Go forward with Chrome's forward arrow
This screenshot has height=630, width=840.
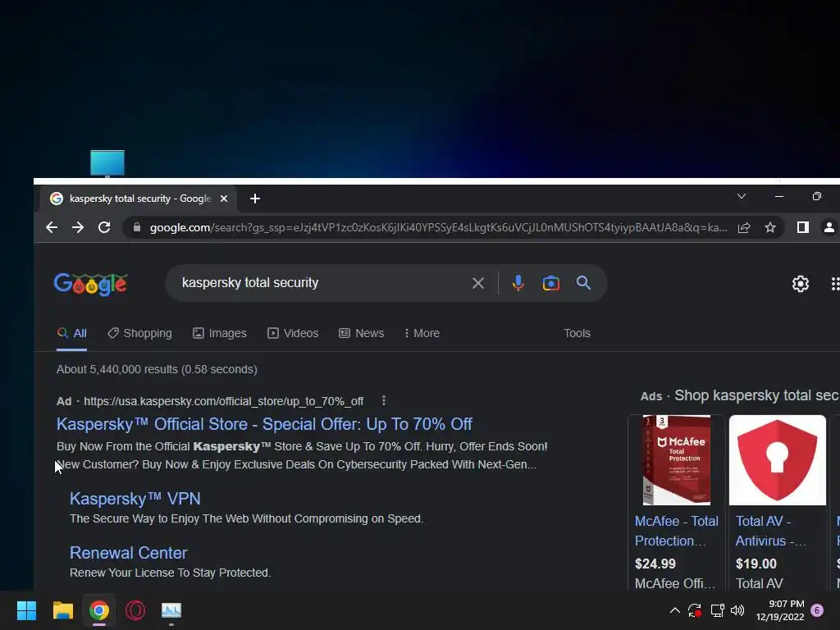(x=78, y=228)
